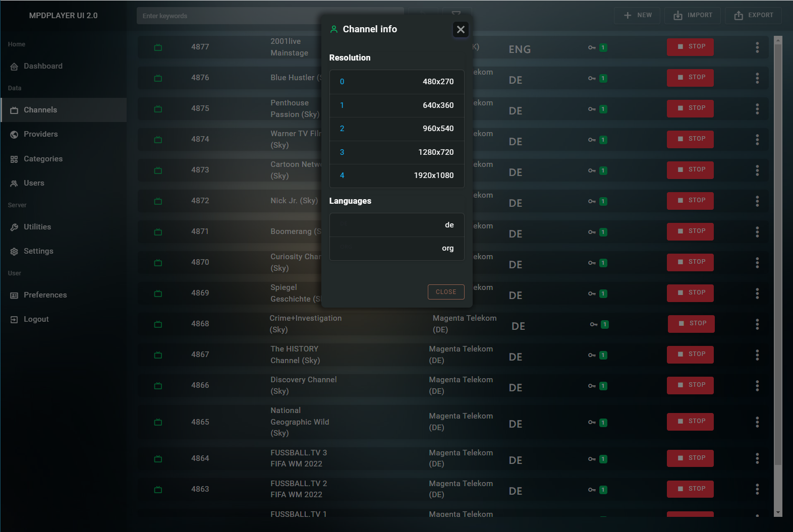Click the Logout icon

(x=14, y=320)
